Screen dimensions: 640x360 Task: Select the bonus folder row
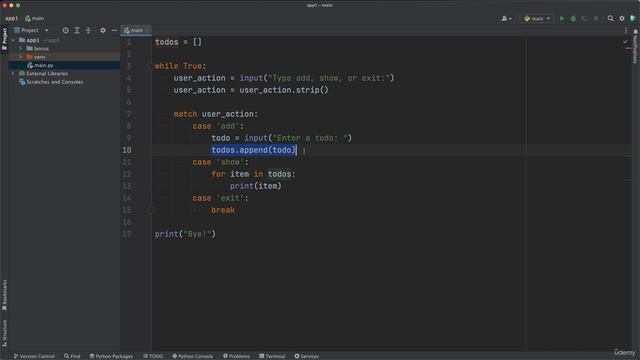point(64,49)
